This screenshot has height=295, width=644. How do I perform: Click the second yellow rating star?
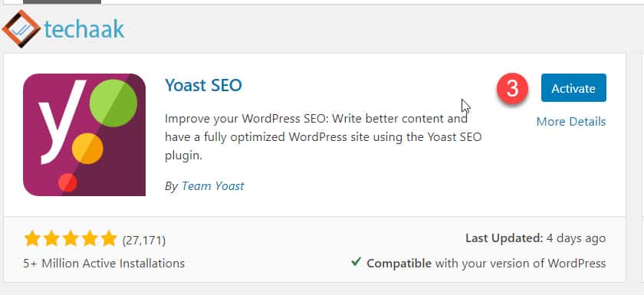point(51,238)
